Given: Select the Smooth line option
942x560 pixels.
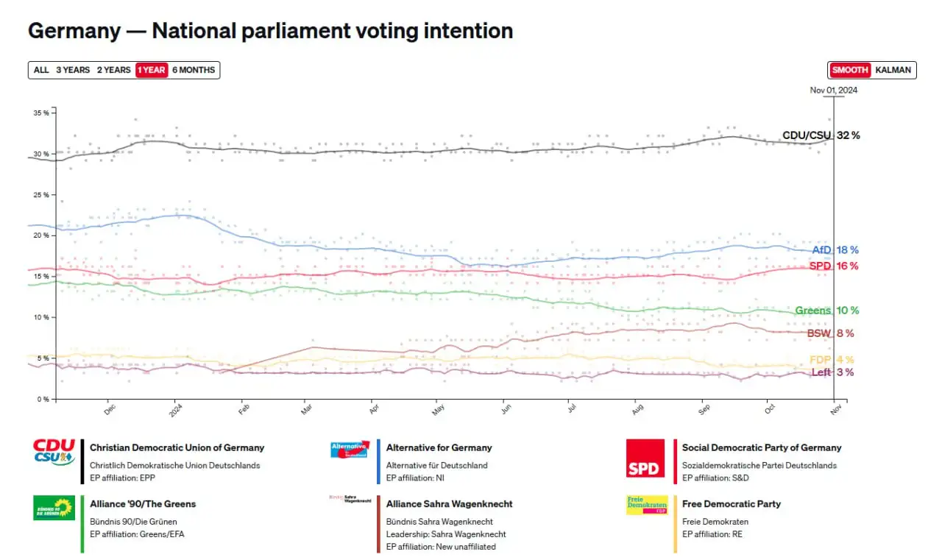Looking at the screenshot, I should click(850, 70).
